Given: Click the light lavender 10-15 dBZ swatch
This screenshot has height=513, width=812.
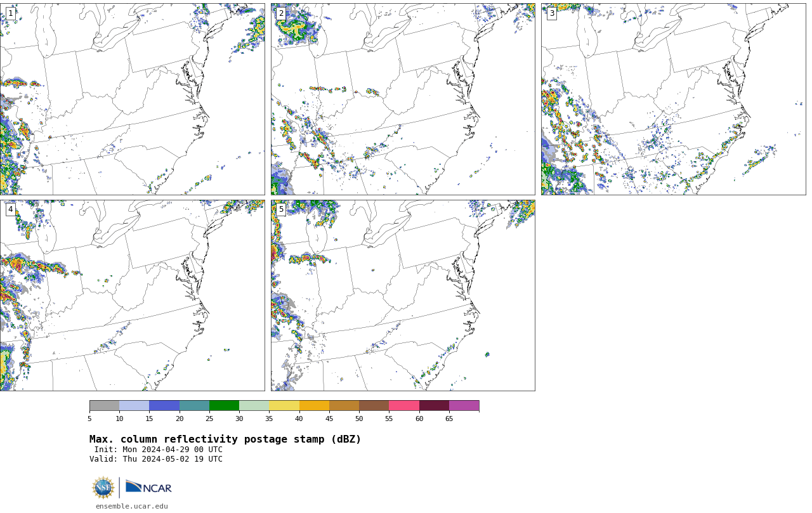Looking at the screenshot, I should [x=134, y=406].
